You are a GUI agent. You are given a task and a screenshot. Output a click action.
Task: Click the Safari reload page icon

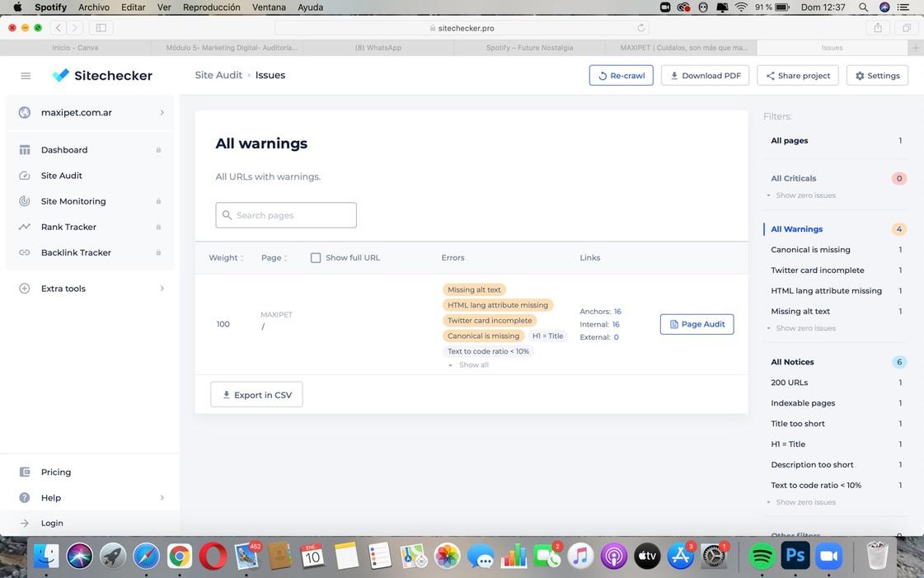[641, 28]
